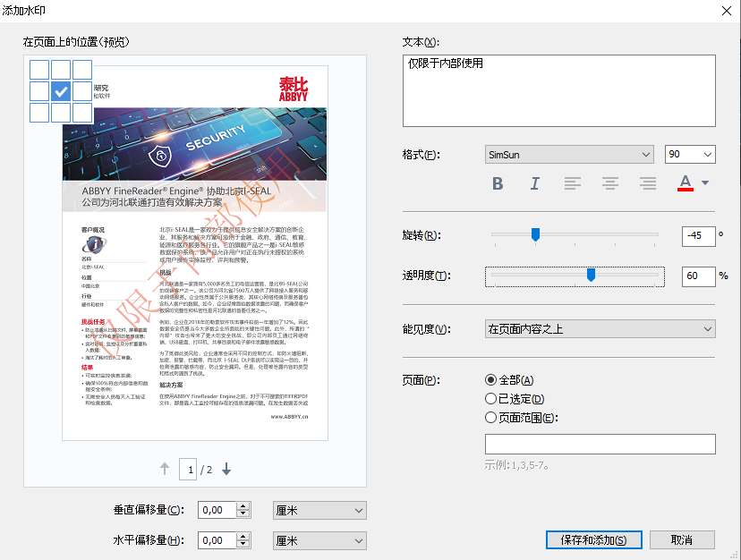Align watermark text to the right

pos(648,182)
